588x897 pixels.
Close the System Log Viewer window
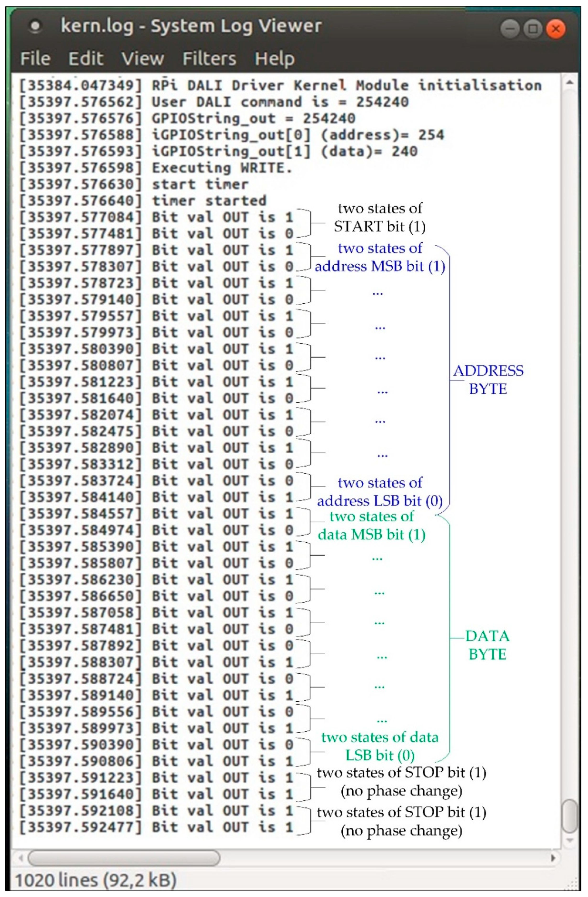point(556,29)
